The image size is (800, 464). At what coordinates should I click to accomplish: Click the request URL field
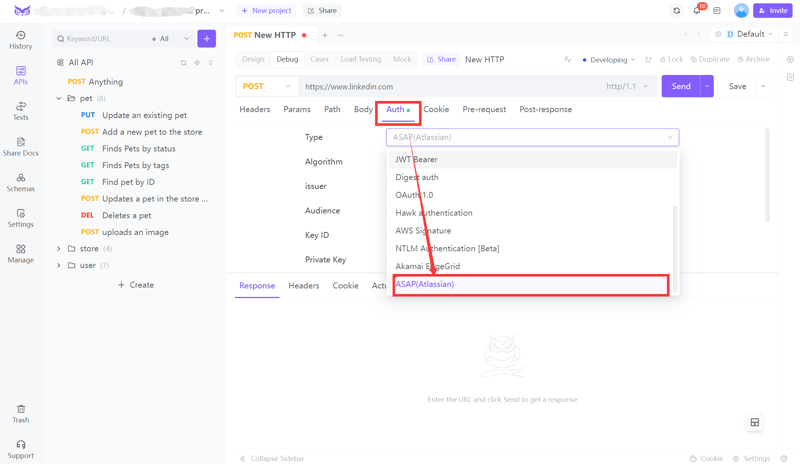click(452, 86)
